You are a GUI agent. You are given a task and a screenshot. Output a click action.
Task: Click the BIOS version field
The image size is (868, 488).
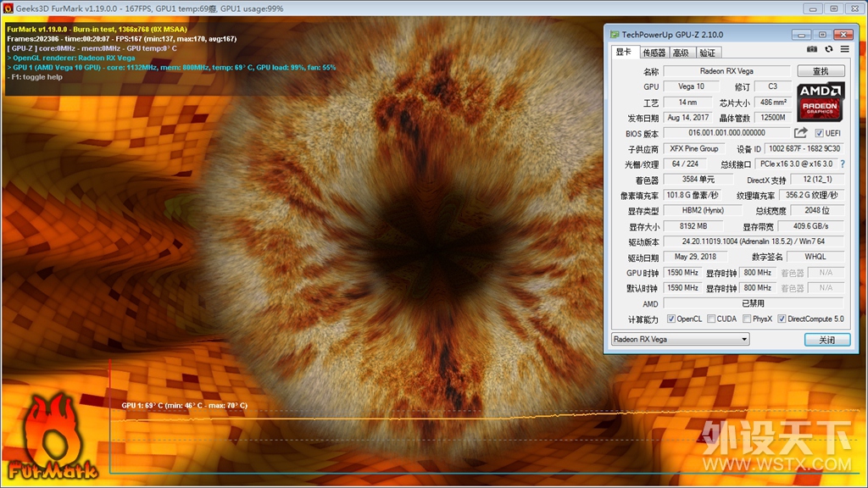[x=726, y=133]
